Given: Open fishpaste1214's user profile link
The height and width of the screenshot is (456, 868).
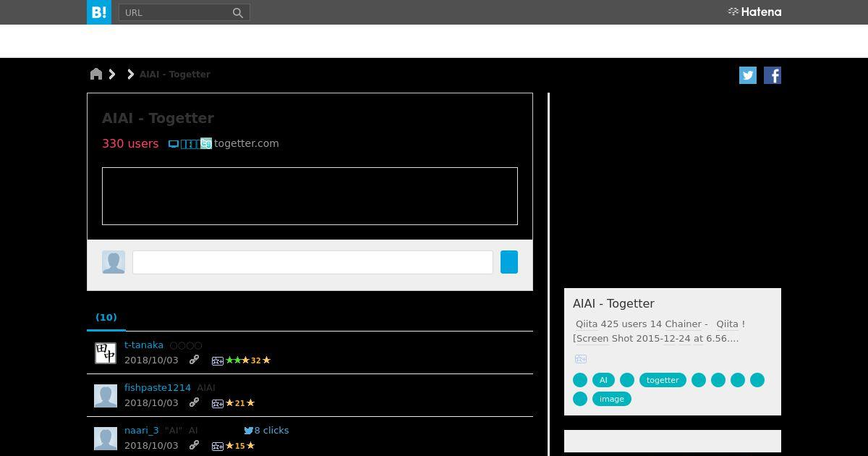Looking at the screenshot, I should 158,388.
